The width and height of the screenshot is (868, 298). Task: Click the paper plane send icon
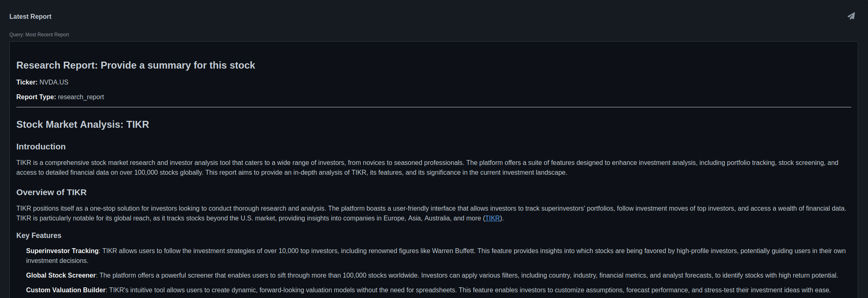click(851, 16)
